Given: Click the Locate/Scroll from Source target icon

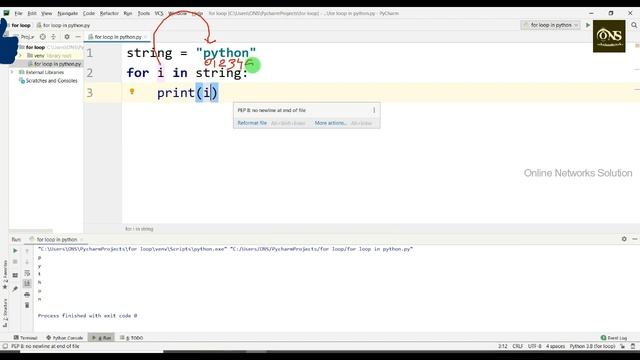Looking at the screenshot, I should pyautogui.click(x=43, y=37).
